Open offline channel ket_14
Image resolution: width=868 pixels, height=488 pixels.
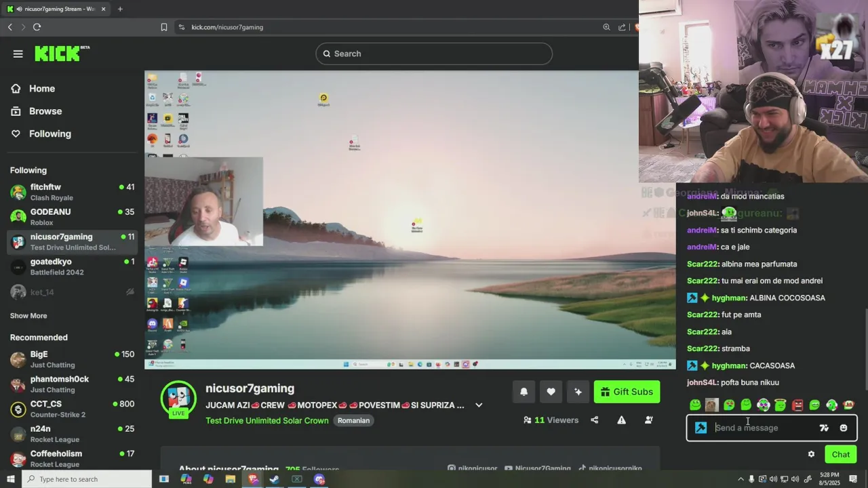click(x=72, y=292)
